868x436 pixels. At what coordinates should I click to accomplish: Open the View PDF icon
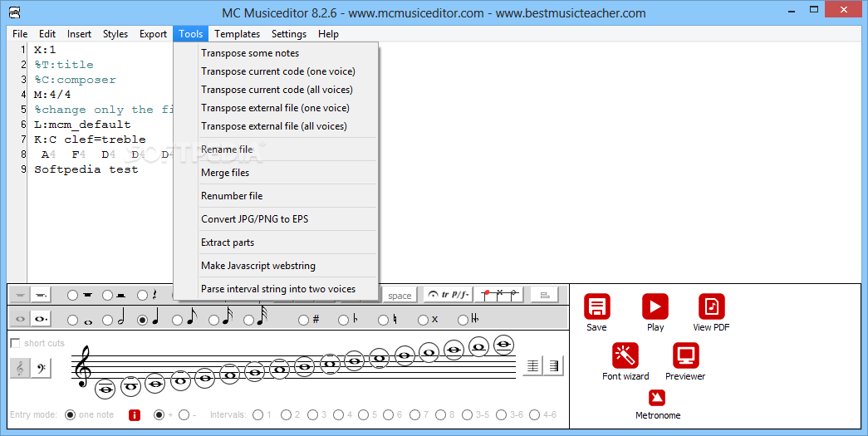711,306
